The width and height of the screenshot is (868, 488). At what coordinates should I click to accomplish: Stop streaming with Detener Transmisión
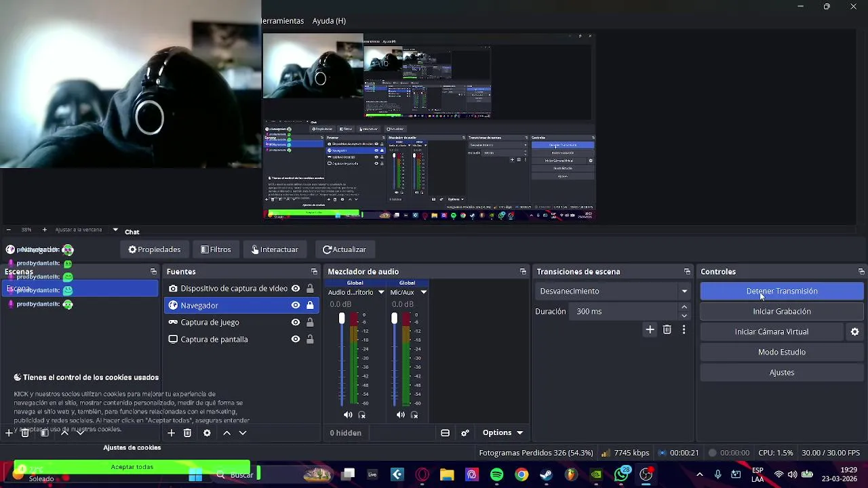pyautogui.click(x=782, y=291)
